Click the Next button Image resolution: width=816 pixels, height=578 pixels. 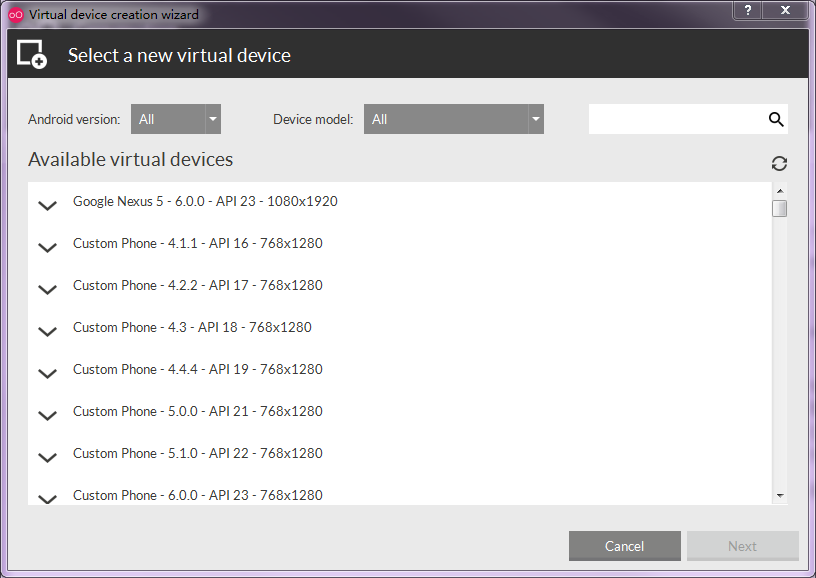743,546
